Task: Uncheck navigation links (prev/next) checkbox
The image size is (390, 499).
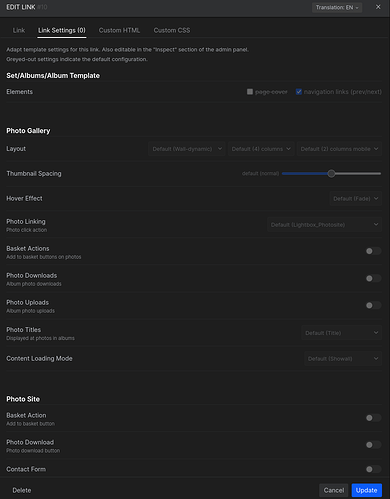Action: (x=299, y=92)
